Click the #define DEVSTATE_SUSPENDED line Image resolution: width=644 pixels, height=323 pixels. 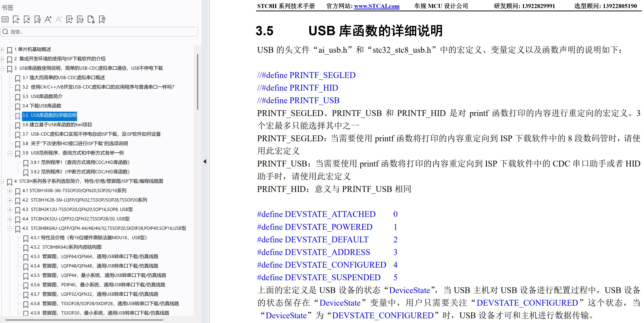(x=327, y=278)
